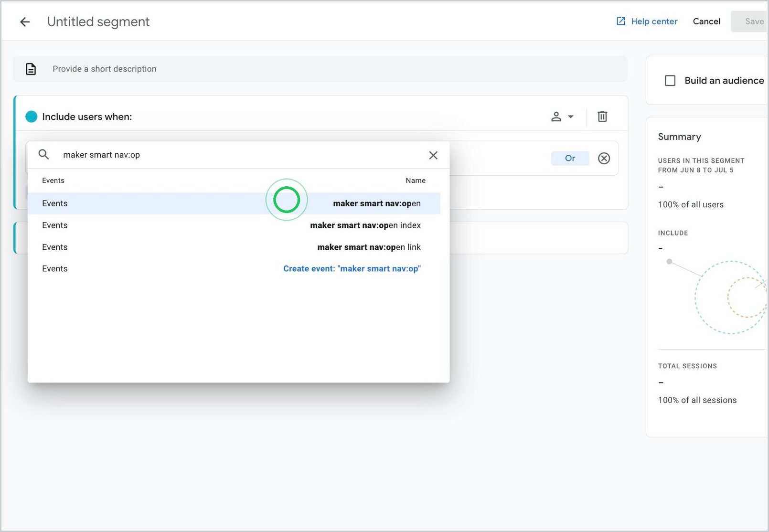Choose Create event "maker smart nav:op"
This screenshot has height=532, width=769.
tap(352, 269)
